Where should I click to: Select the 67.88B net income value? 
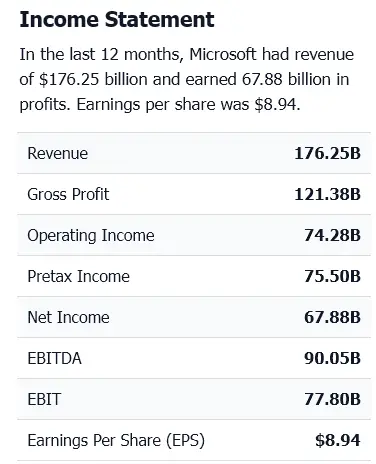pos(332,317)
